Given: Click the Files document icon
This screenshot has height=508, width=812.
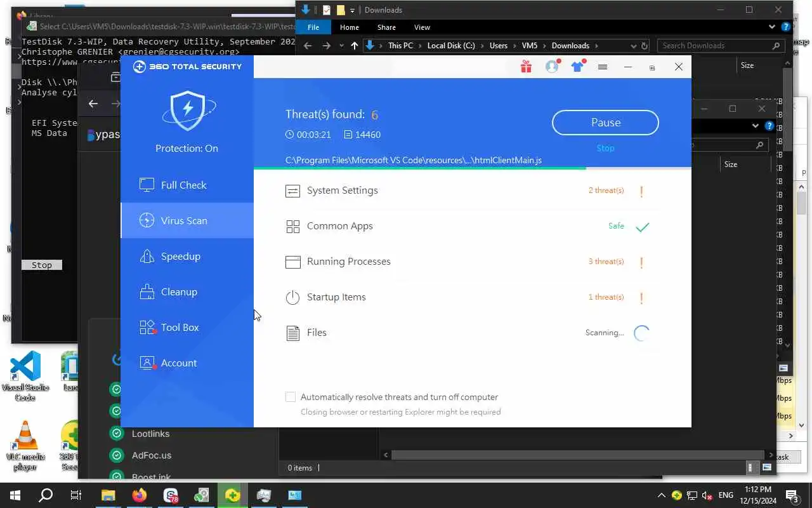Looking at the screenshot, I should point(292,333).
